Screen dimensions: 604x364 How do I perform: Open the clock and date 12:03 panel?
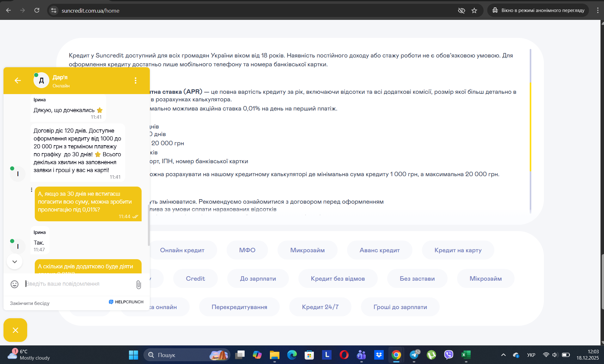tap(588, 355)
